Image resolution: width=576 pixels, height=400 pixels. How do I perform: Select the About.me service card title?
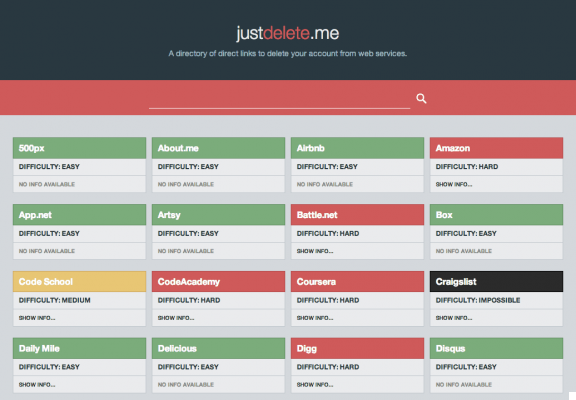pyautogui.click(x=218, y=148)
